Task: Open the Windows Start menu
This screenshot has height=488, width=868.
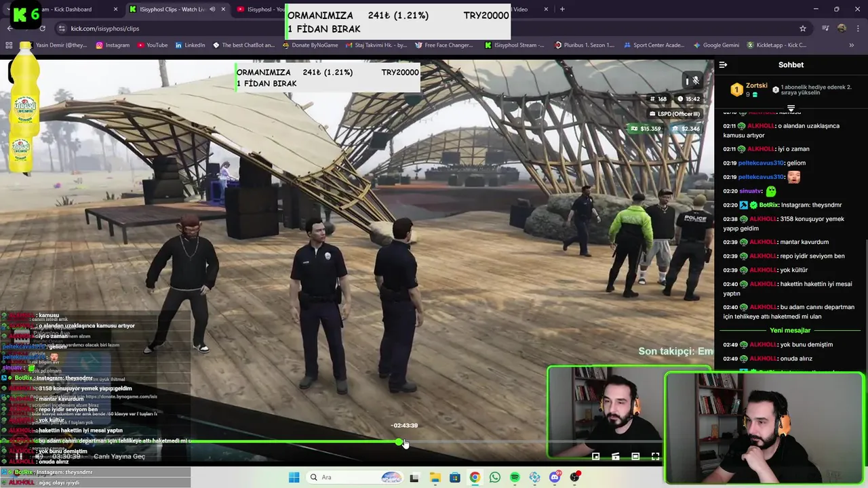Action: (x=294, y=477)
